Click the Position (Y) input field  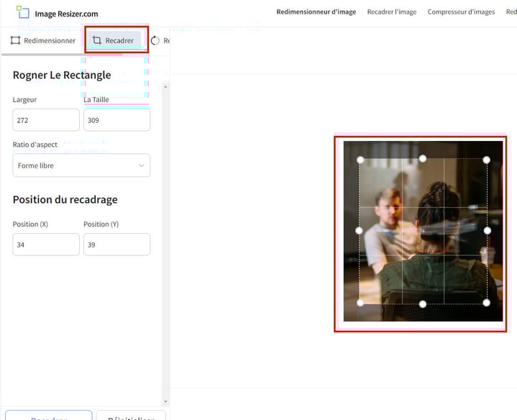[x=116, y=245]
